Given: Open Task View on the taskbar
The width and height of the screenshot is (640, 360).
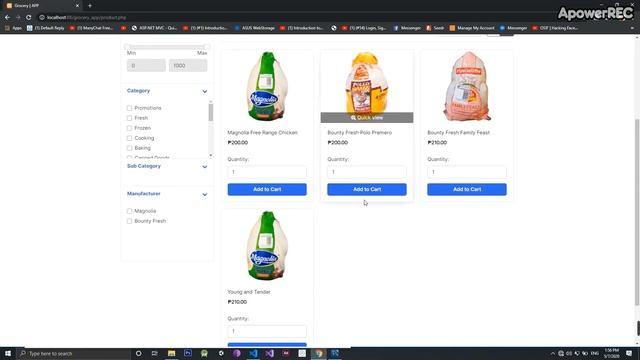Looking at the screenshot, I should tap(155, 353).
